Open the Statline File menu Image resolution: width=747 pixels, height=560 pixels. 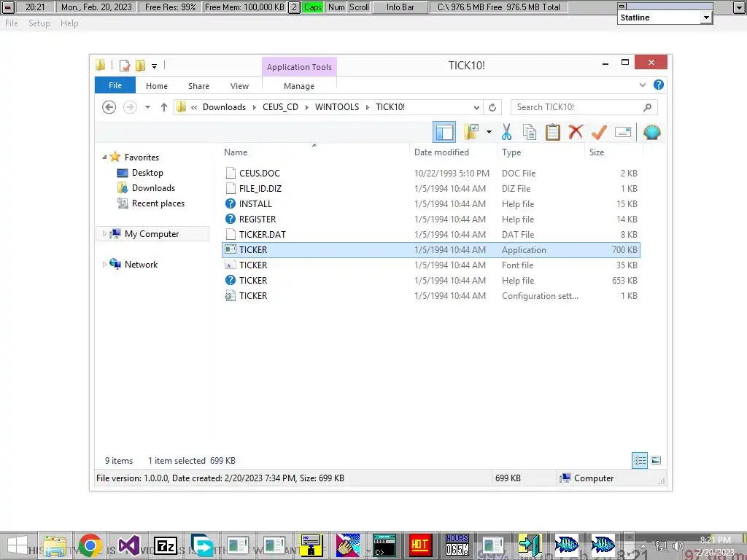12,23
